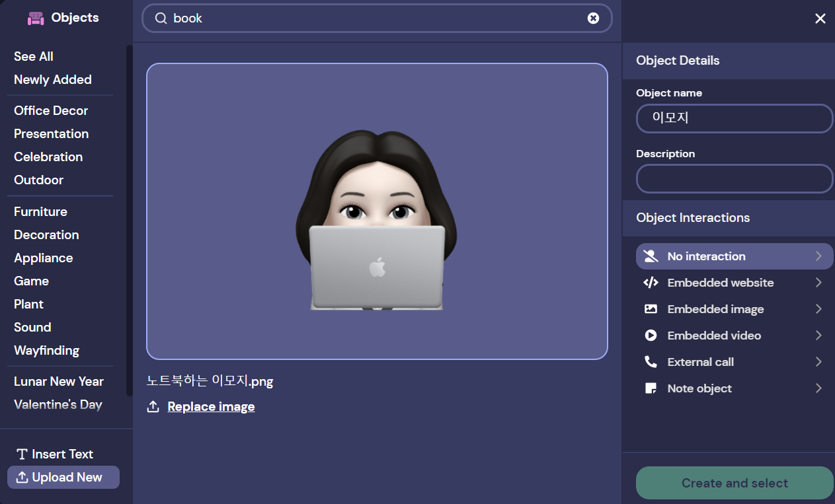Screen dimensions: 835x504
Task: Open the Sound category
Action: (32, 327)
